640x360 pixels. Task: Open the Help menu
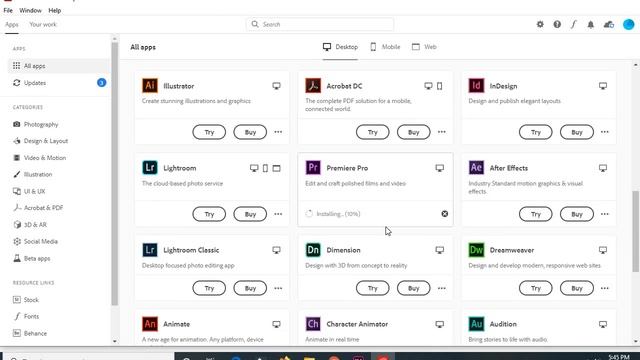coord(54,10)
